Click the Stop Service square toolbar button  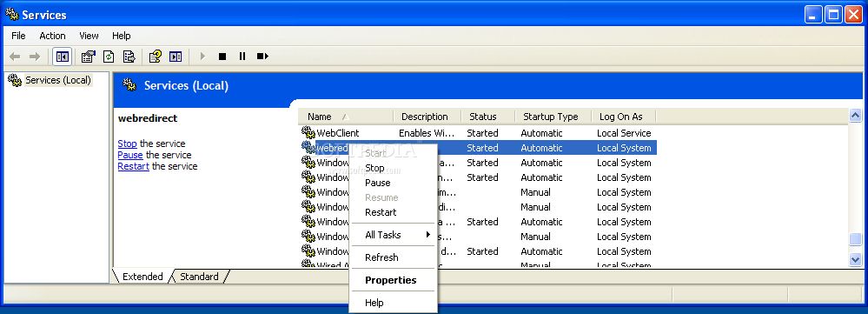coord(222,57)
